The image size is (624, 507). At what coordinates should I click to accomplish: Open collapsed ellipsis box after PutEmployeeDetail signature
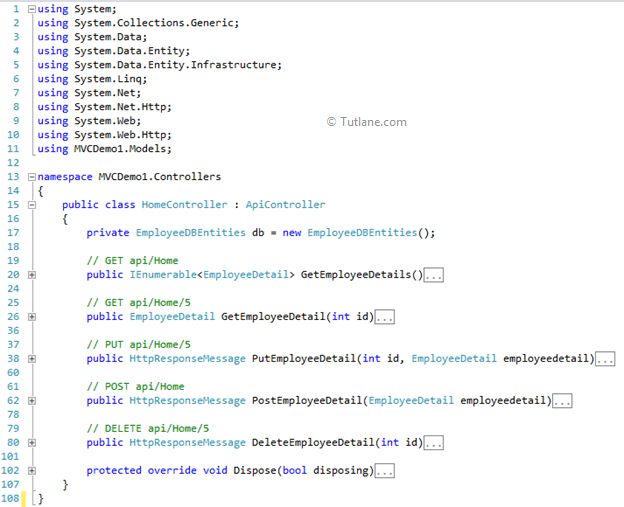point(605,359)
